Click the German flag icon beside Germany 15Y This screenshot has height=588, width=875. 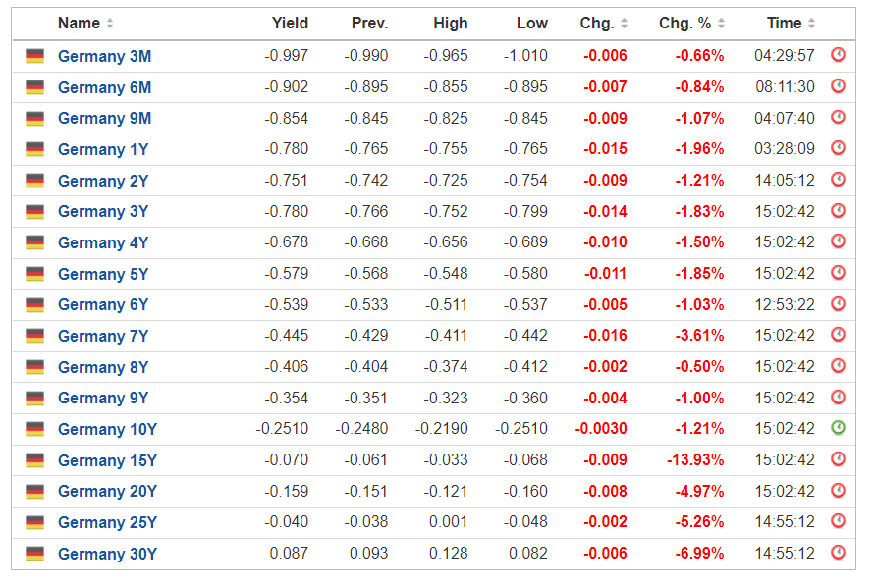click(35, 460)
